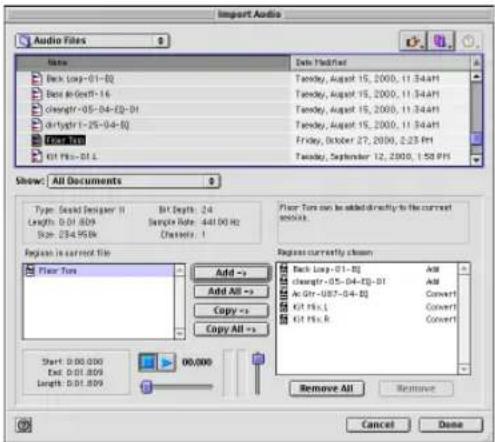Select the dirtygtr1-25-04-EQ file name

(x=87, y=125)
